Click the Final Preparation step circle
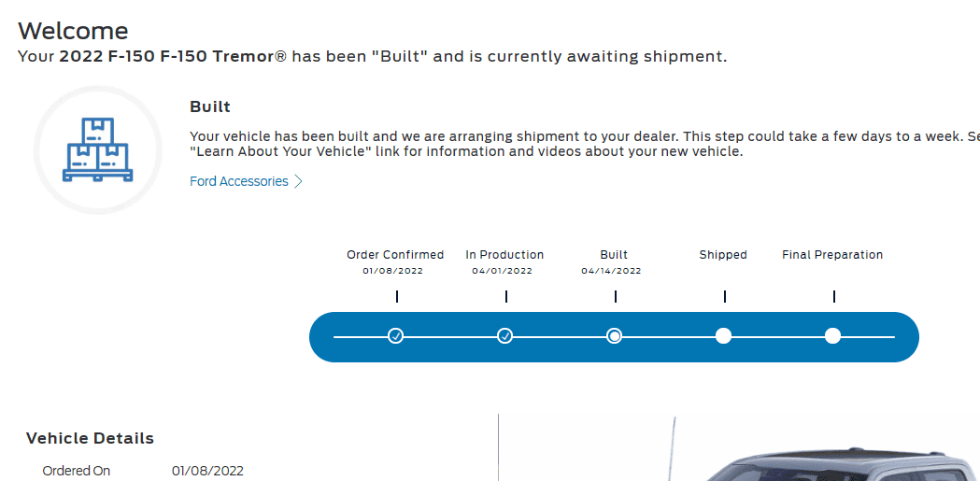The width and height of the screenshot is (980, 481). tap(832, 336)
